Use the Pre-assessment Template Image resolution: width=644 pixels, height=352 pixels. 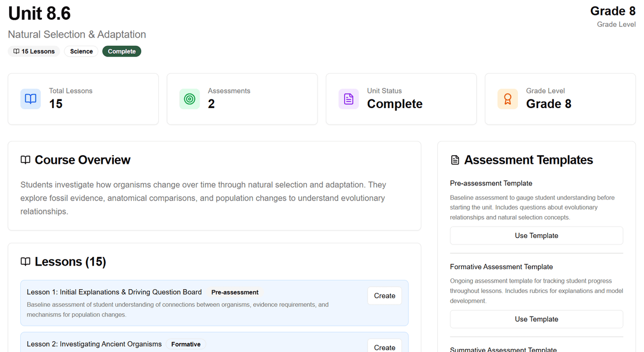(x=536, y=235)
